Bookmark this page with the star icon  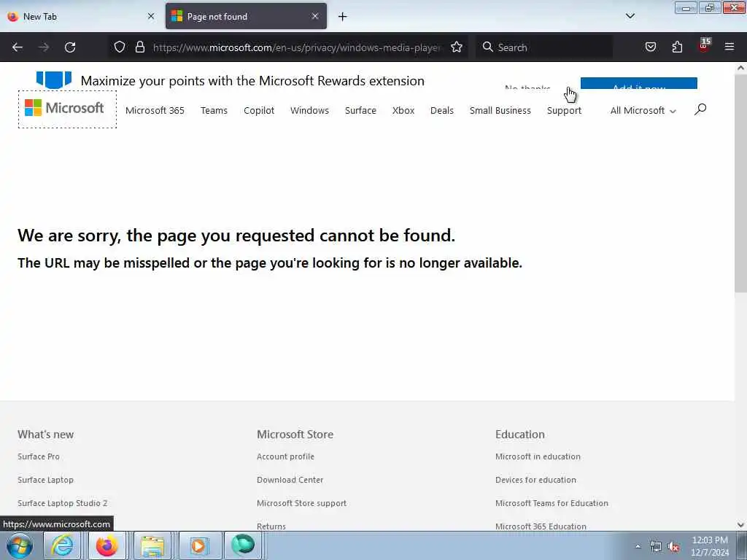[457, 47]
